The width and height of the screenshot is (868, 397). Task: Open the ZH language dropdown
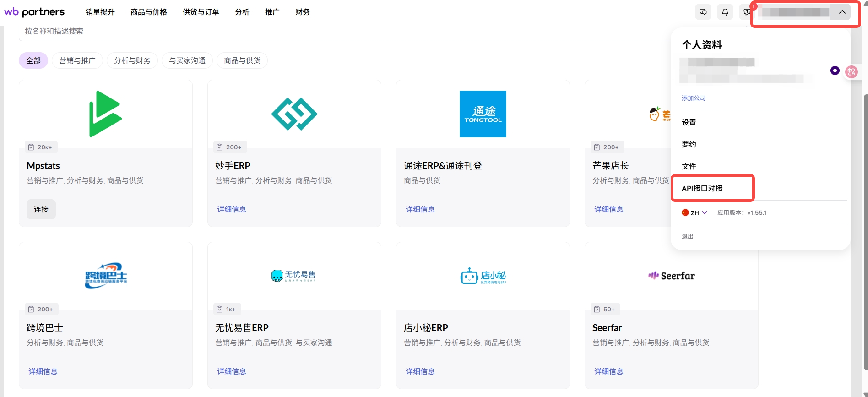click(694, 213)
